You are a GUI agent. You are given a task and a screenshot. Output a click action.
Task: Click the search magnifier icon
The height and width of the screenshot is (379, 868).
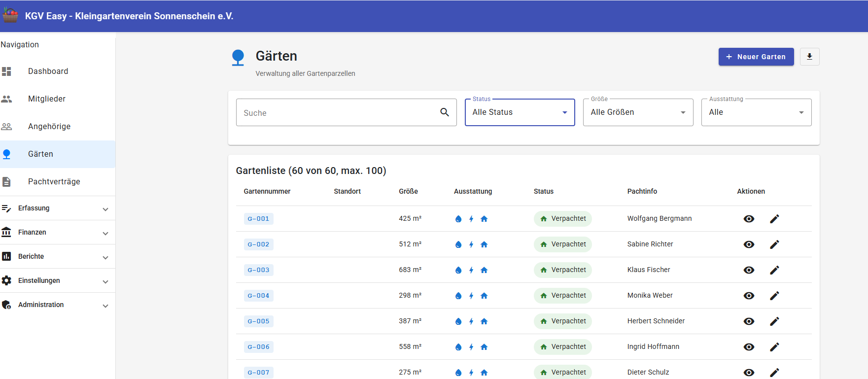coord(445,112)
